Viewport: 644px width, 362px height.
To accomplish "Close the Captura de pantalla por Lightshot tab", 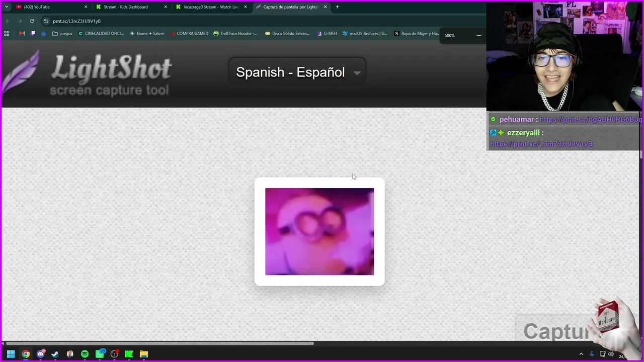I will 325,7.
